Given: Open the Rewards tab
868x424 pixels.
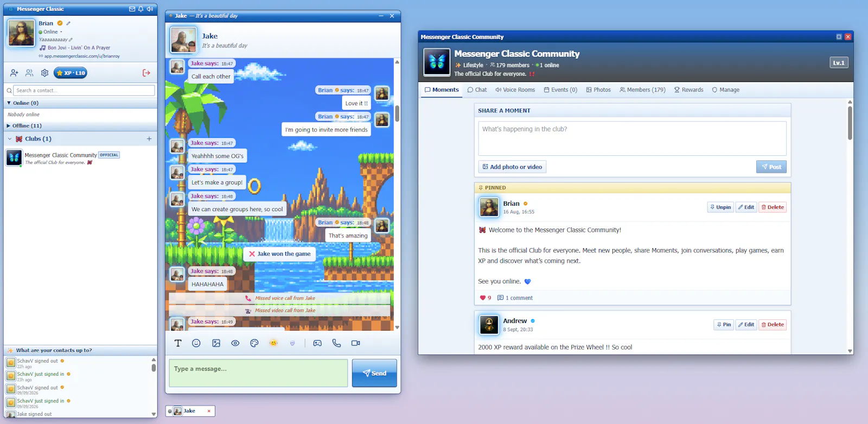Looking at the screenshot, I should pos(688,90).
